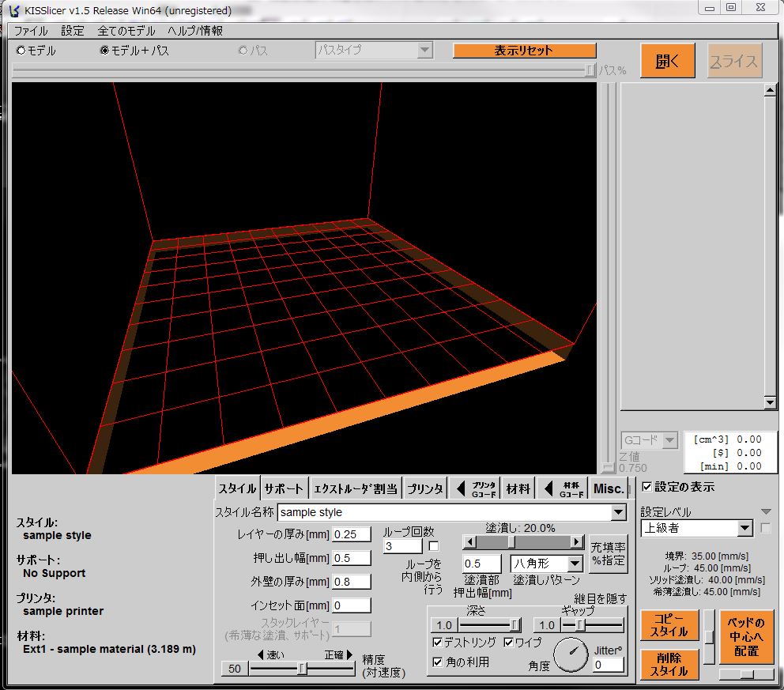Open the 全てのモデル menu
This screenshot has height=690, width=784.
(126, 31)
